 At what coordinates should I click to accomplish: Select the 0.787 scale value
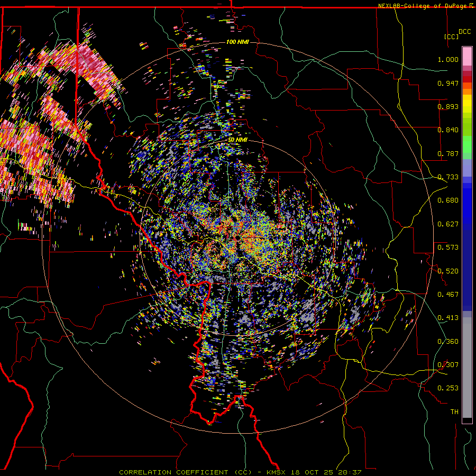pyautogui.click(x=448, y=153)
